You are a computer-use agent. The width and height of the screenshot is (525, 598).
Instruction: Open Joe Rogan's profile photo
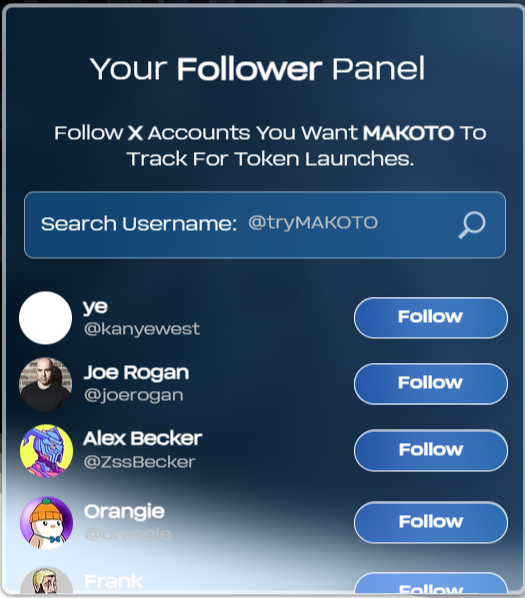pos(45,384)
